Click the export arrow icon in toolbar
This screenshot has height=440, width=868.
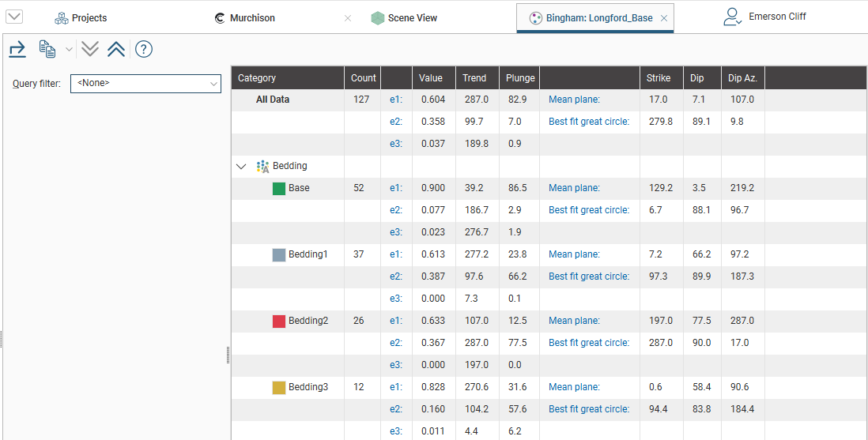point(17,49)
